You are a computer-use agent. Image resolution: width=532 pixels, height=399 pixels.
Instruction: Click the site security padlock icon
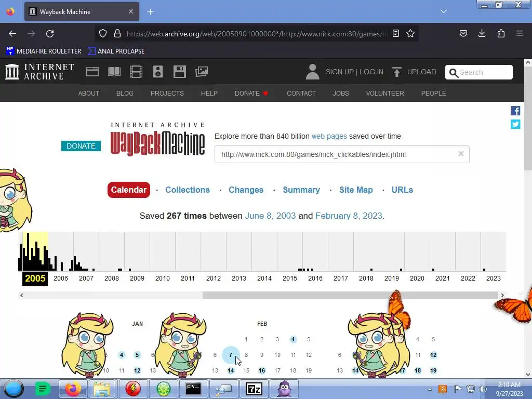click(x=117, y=34)
